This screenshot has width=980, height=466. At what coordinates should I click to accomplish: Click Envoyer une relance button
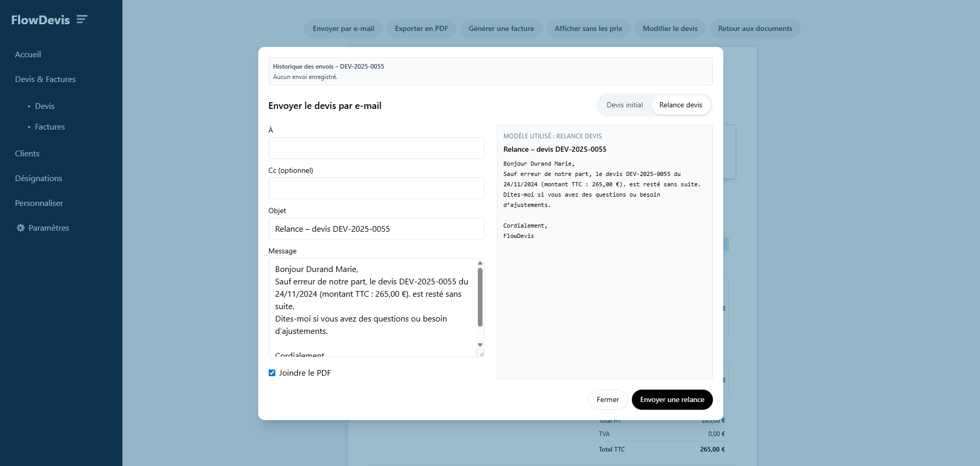pyautogui.click(x=672, y=400)
